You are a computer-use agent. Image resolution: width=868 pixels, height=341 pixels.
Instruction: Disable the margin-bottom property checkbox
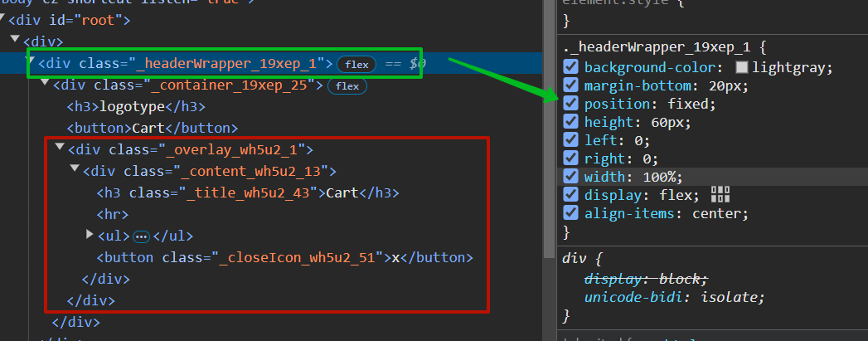coord(570,85)
